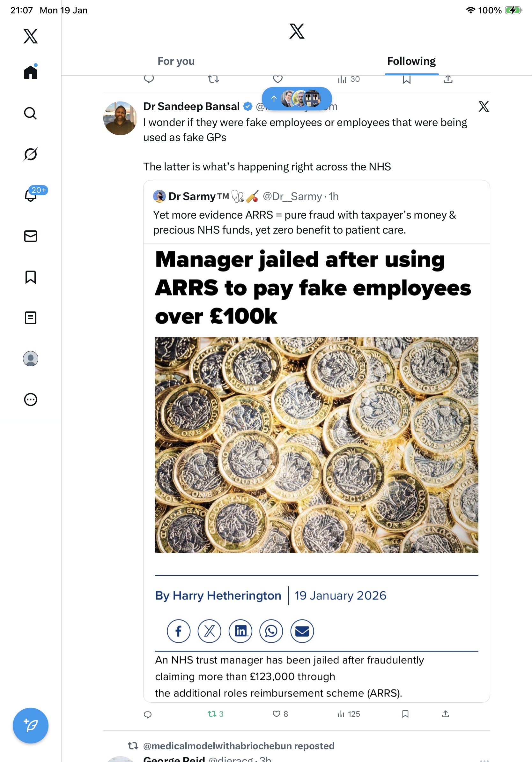The width and height of the screenshot is (532, 762).
Task: Expand the More options sidebar menu
Action: (x=31, y=400)
